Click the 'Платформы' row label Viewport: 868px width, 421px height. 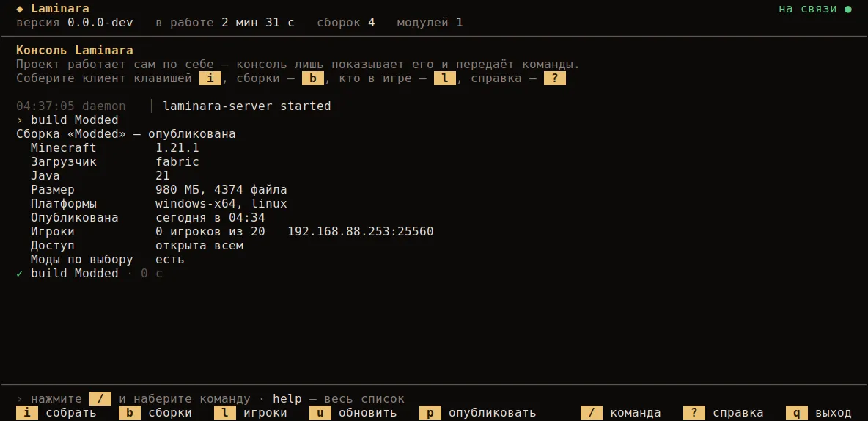[64, 203]
